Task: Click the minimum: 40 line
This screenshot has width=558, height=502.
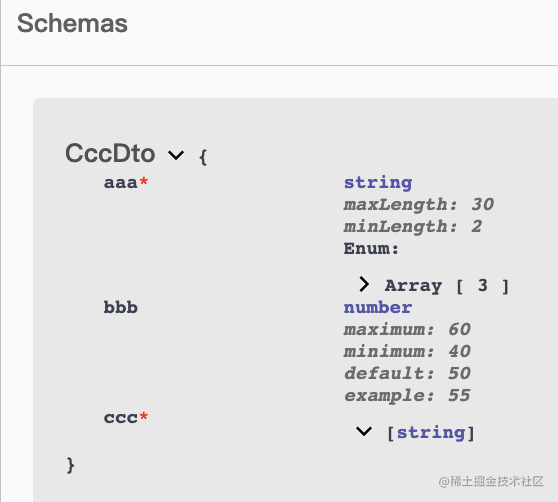Action: tap(407, 352)
